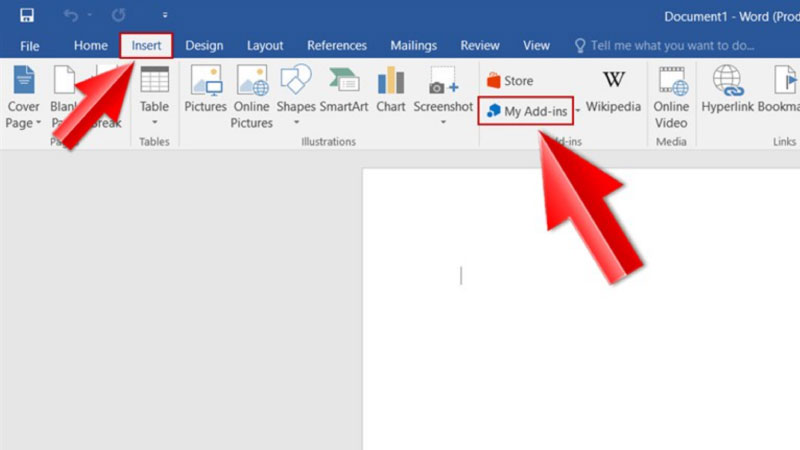Image resolution: width=800 pixels, height=450 pixels.
Task: Open the Customize Quick Access Toolbar arrow
Action: pos(164,16)
